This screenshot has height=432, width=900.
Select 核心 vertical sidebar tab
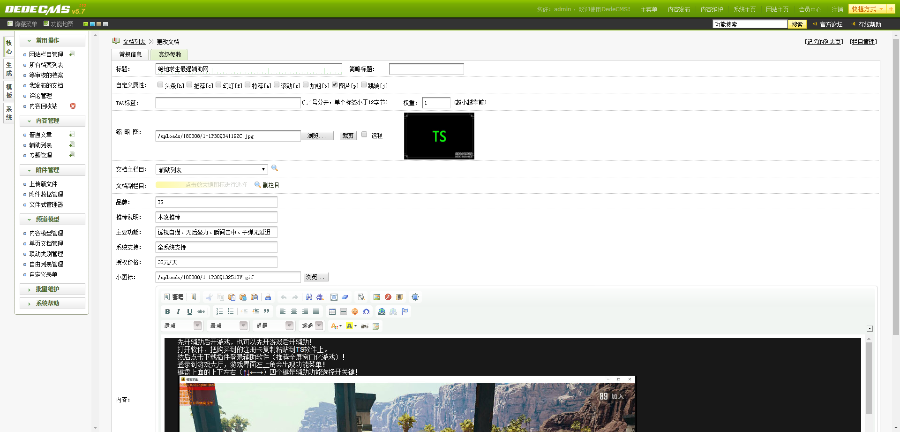pos(9,47)
